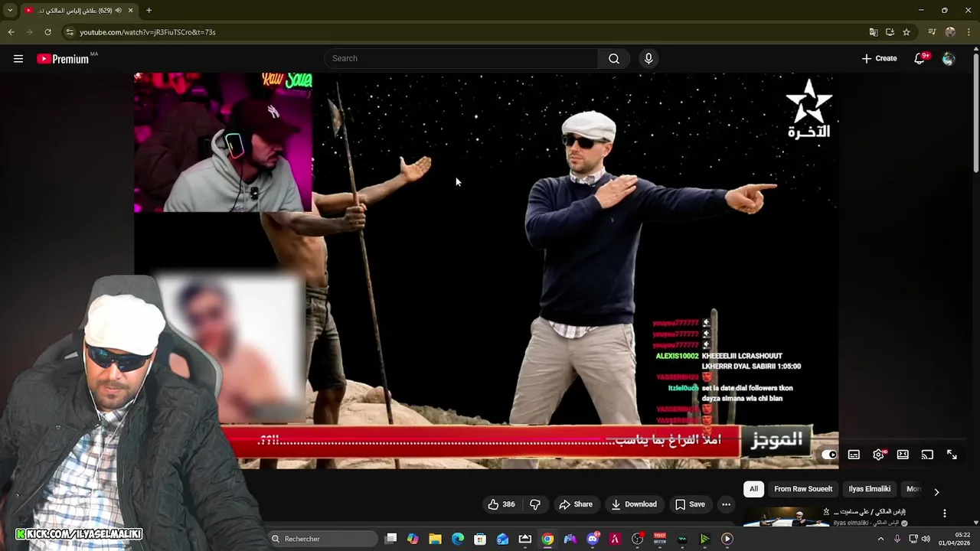980x551 pixels.
Task: Open more actions under the video
Action: (x=726, y=504)
